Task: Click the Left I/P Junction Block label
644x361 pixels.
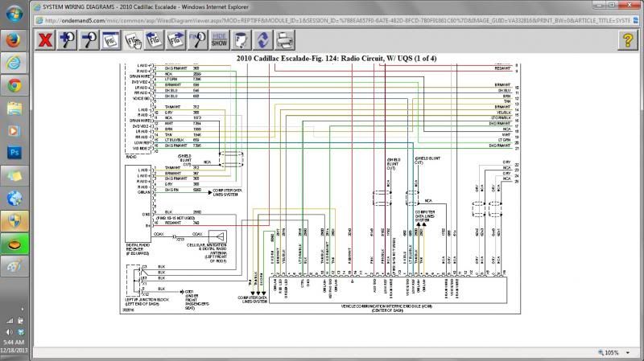Action: 147,302
